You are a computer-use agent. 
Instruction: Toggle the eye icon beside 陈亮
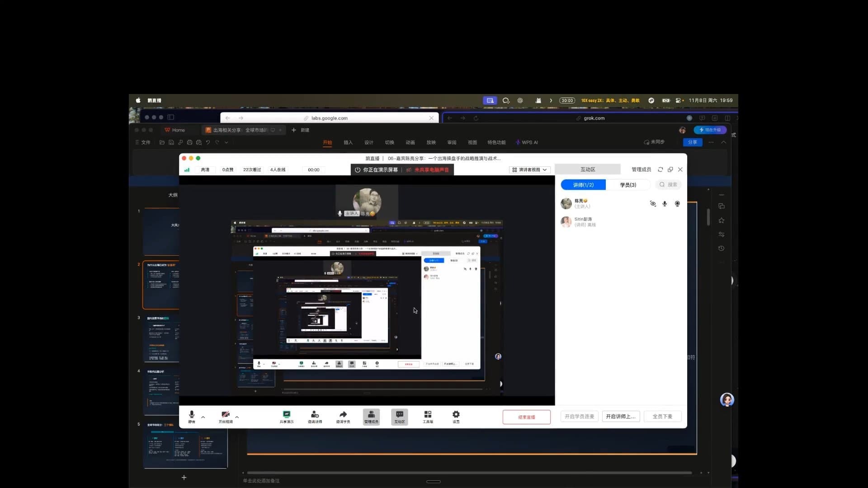653,204
